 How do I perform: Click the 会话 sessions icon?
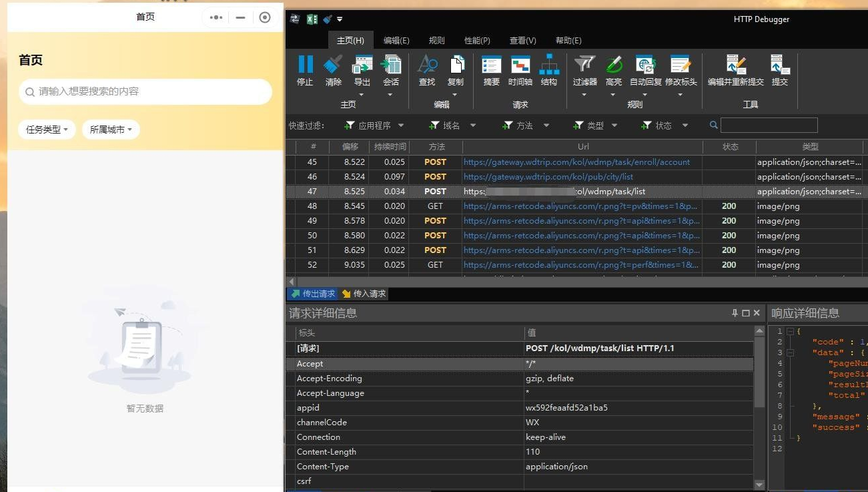(390, 70)
